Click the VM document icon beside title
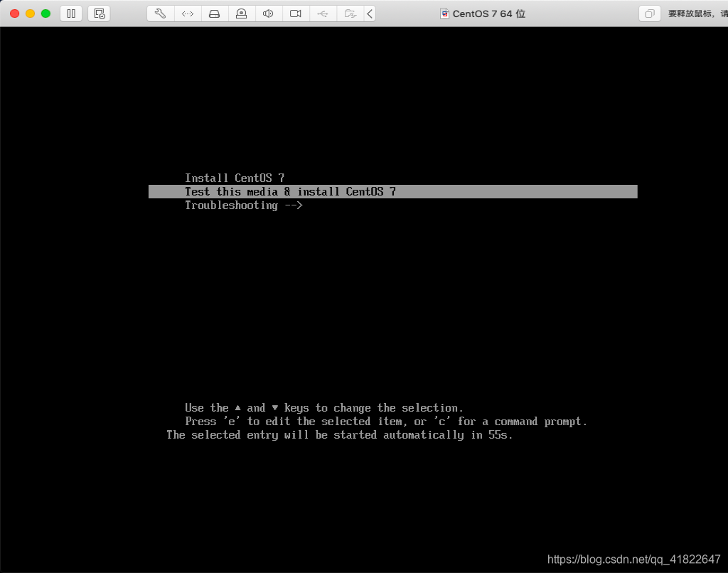Image resolution: width=728 pixels, height=573 pixels. click(444, 14)
